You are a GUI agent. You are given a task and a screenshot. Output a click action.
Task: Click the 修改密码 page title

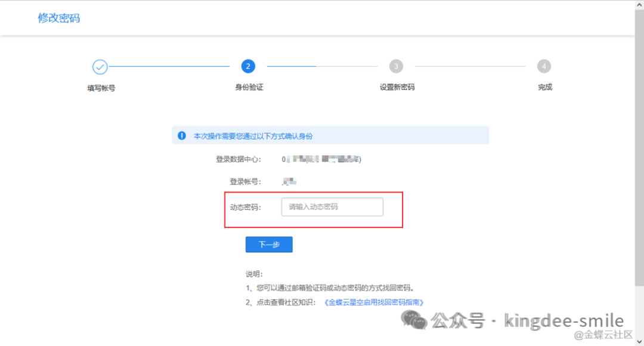click(58, 18)
